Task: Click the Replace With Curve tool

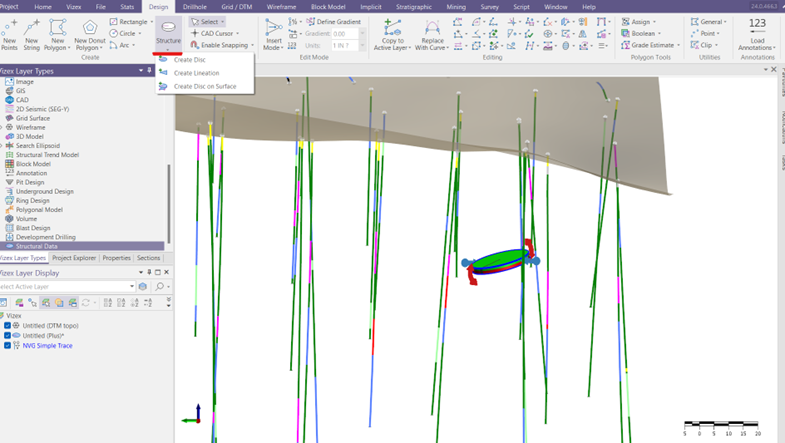Action: (431, 33)
